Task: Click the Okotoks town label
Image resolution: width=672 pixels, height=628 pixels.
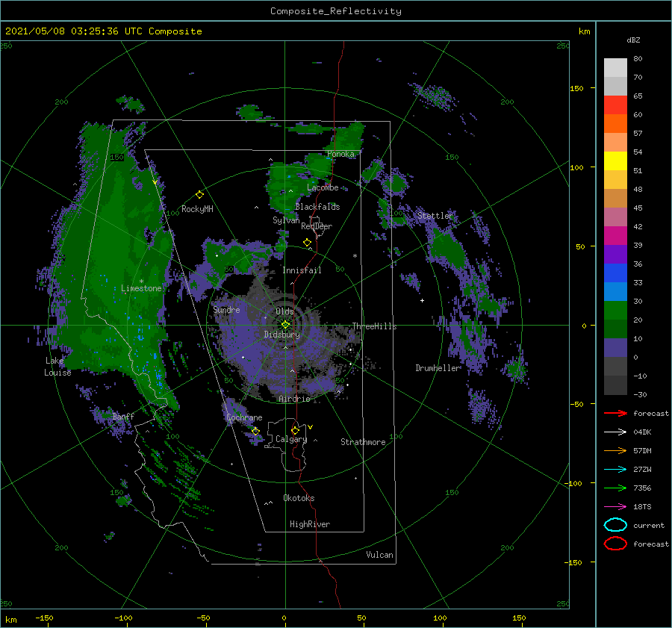Action: [x=299, y=499]
